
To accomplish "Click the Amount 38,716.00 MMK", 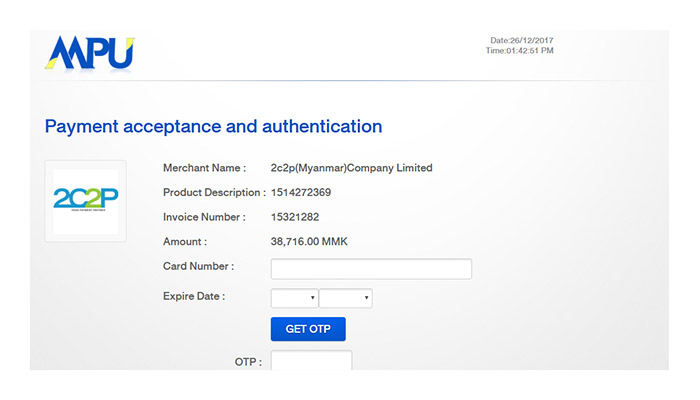I will pos(309,242).
